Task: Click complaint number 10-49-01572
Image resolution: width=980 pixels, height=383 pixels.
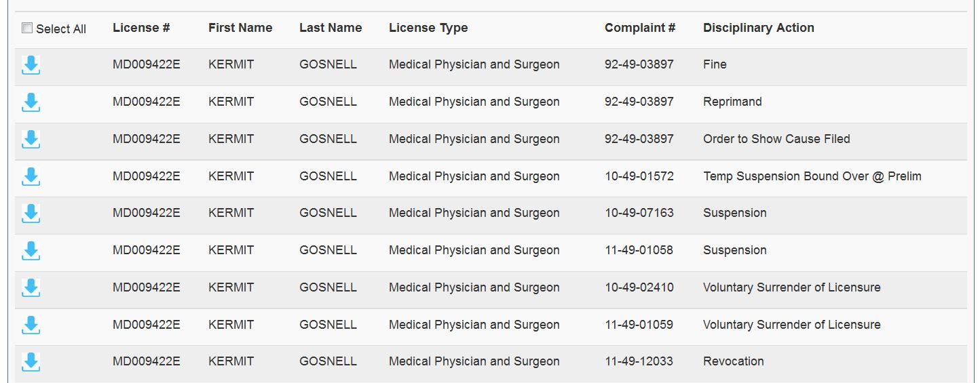Action: [x=639, y=176]
